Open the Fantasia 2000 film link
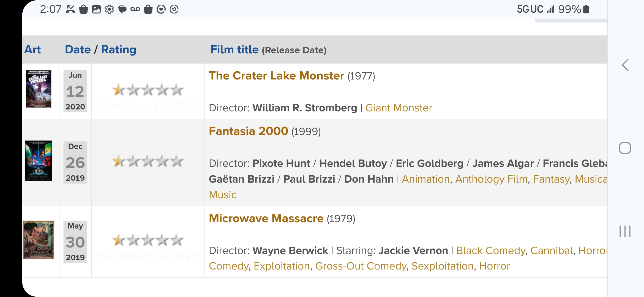This screenshot has height=297, width=644. coord(248,131)
